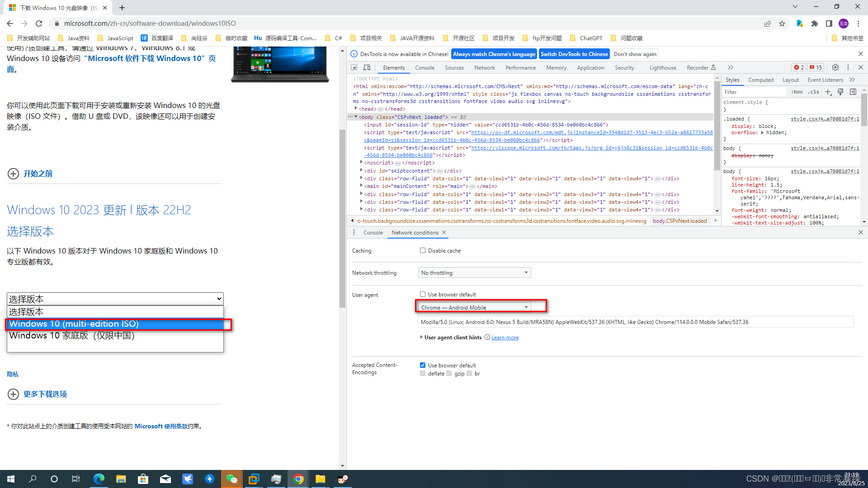Screen dimensions: 868x488
Task: Open the Microsoft 使用条款 link
Action: [161, 426]
